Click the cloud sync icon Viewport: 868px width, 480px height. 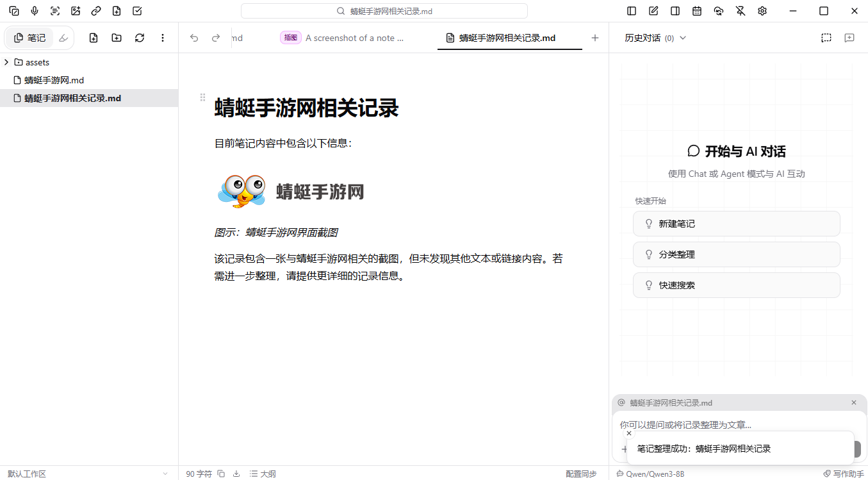pyautogui.click(x=719, y=11)
